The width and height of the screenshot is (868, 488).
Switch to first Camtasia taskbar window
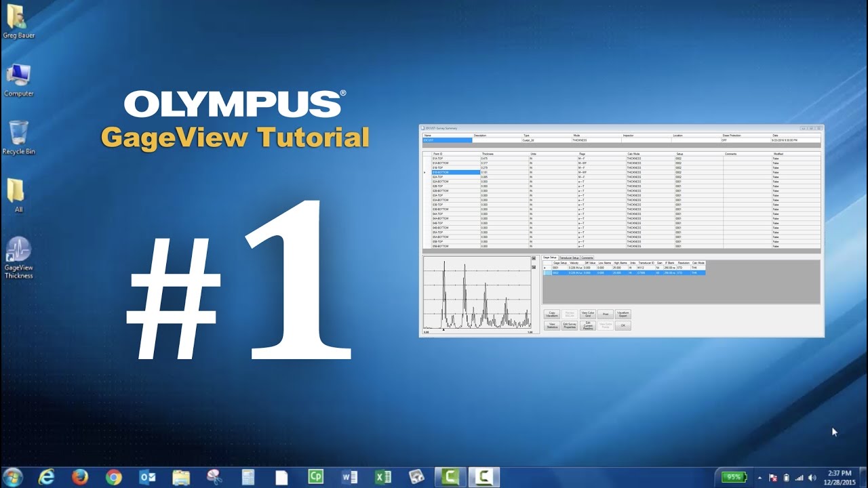point(451,477)
